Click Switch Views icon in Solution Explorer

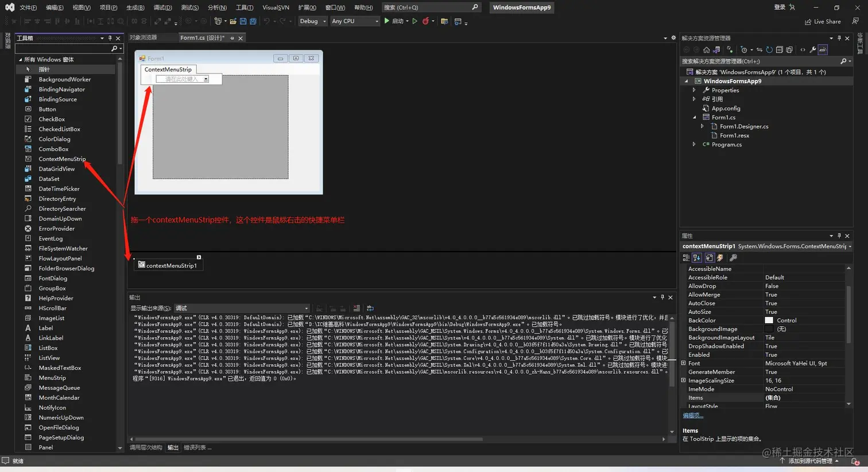click(x=717, y=49)
